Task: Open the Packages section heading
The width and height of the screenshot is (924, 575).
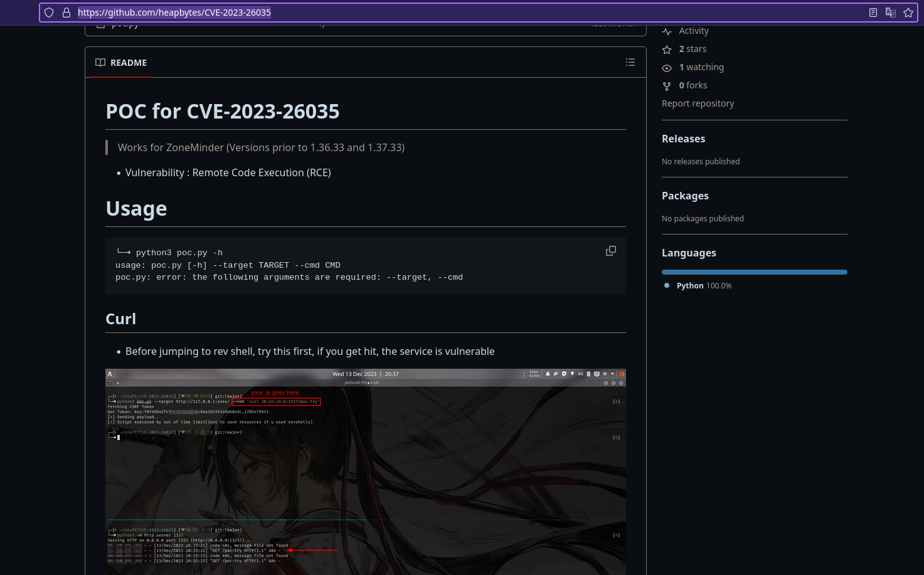Action: pos(685,196)
